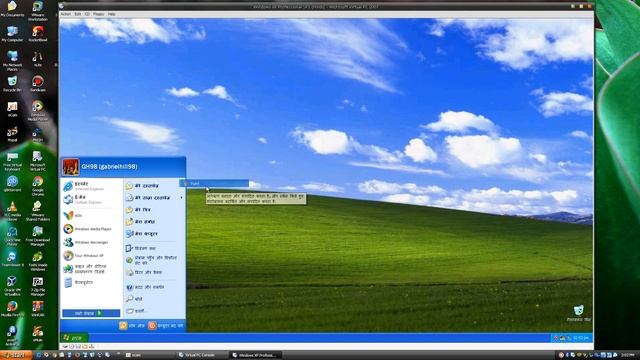Open the Help menu in Virtual PC window
Image resolution: width=640 pixels, height=360 pixels.
111,14
